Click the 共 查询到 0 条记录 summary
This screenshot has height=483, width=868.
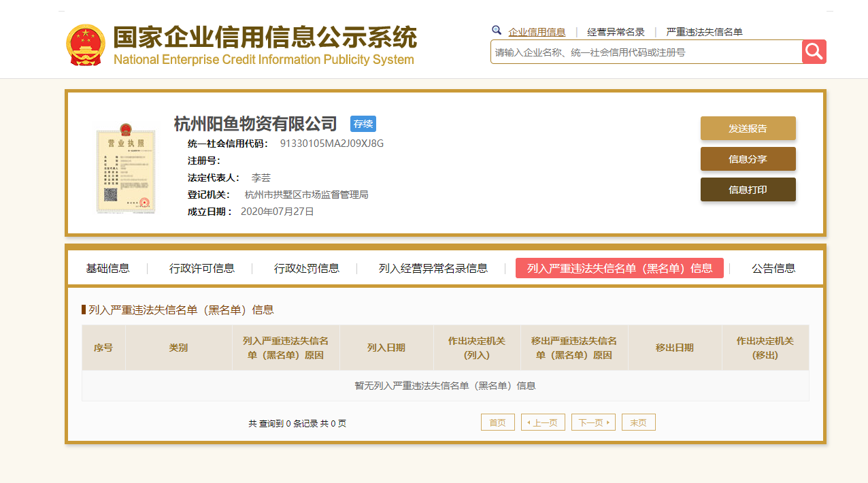coord(297,423)
